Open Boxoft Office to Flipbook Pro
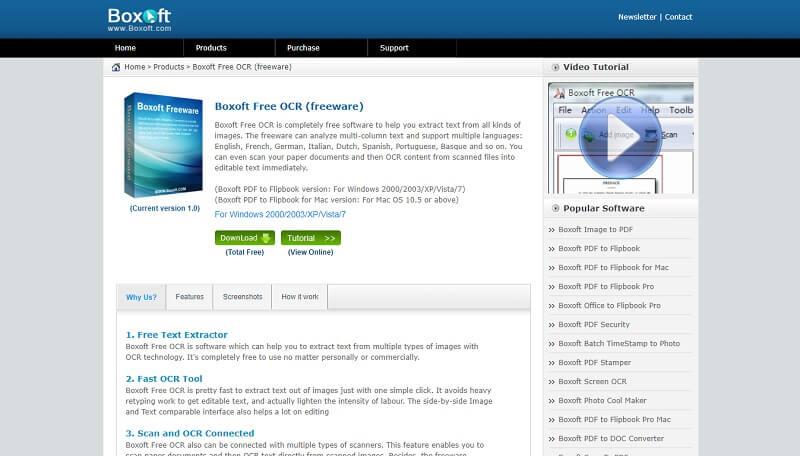Viewport: 800px width, 456px height. 609,306
